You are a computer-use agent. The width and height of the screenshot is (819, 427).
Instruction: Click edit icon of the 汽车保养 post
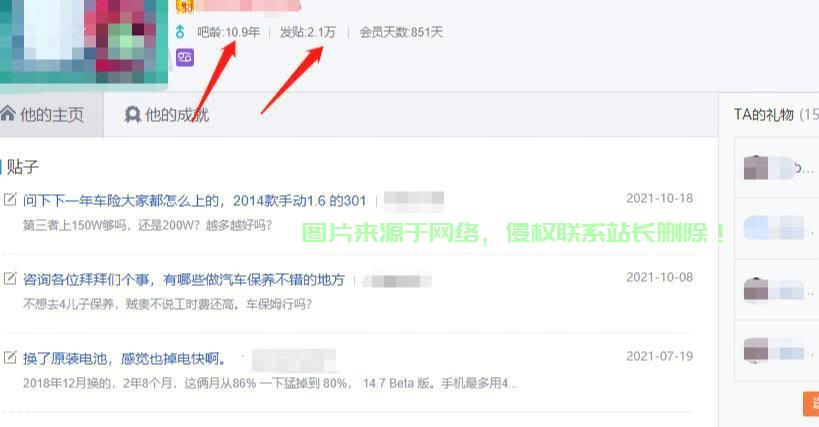pyautogui.click(x=10, y=278)
